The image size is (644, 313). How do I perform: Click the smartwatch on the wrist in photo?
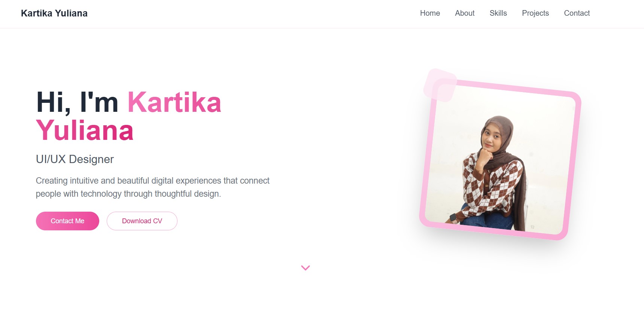[453, 218]
